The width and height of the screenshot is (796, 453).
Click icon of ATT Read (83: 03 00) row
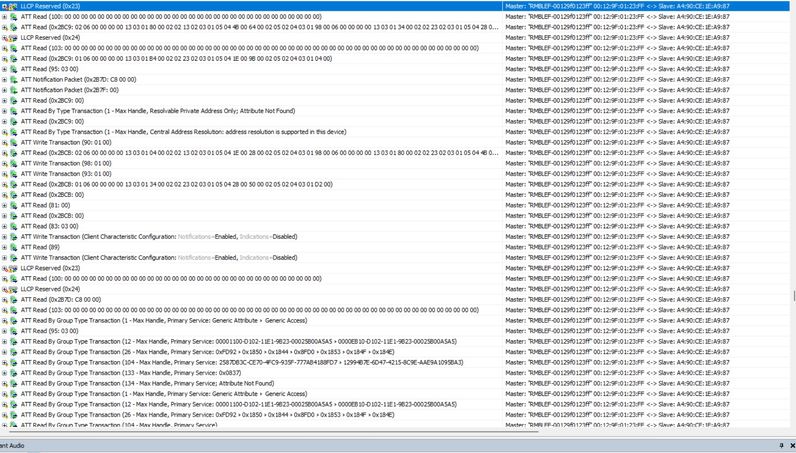[14, 226]
